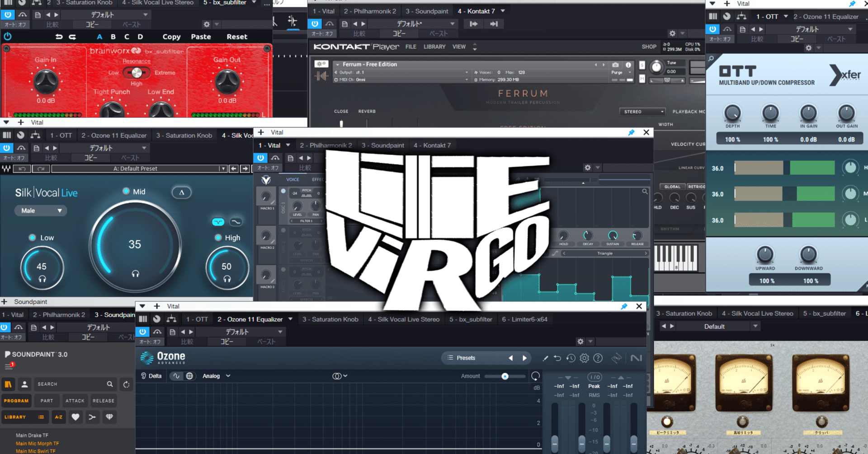Click the bx_subfilter Gain In knob
Screen dimensions: 868x454
pyautogui.click(x=46, y=82)
